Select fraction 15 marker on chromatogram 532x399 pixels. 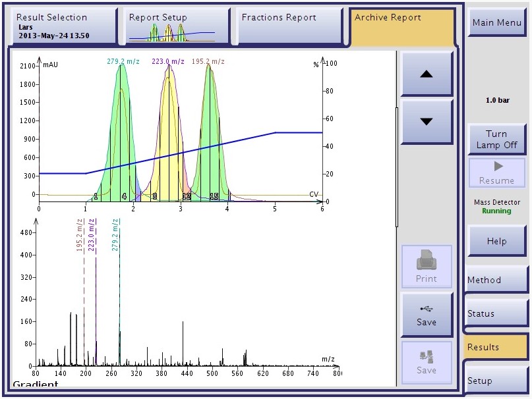coord(214,196)
